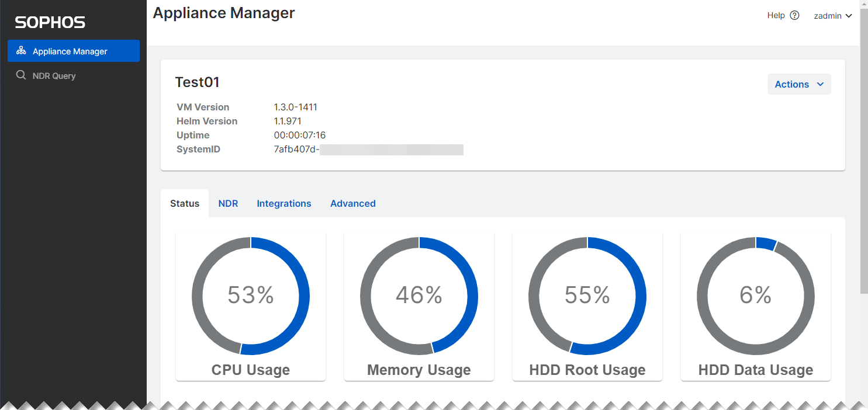This screenshot has width=868, height=410.
Task: Click the Help link
Action: (776, 16)
